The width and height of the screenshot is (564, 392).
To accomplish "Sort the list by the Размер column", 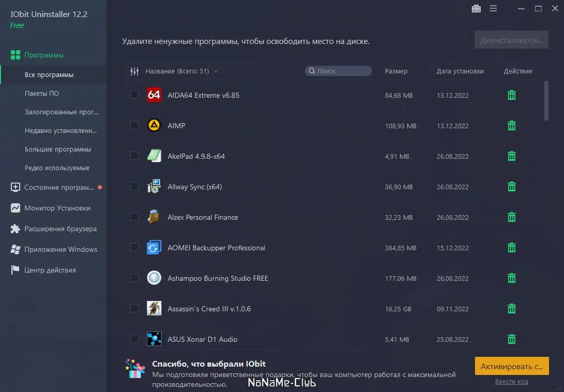I will tap(396, 71).
